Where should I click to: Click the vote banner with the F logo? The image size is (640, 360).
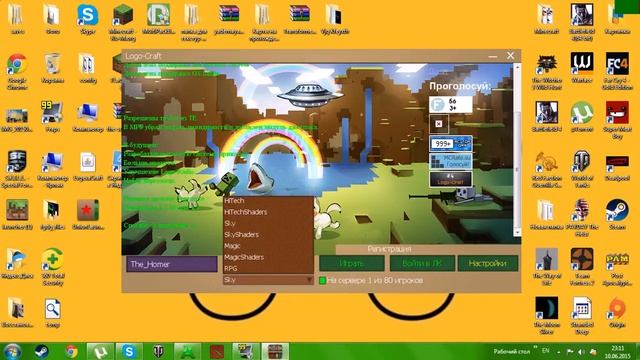pyautogui.click(x=451, y=104)
